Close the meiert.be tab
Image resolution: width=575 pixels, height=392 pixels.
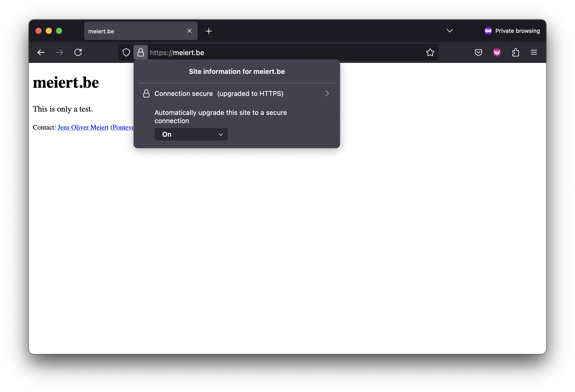click(189, 31)
